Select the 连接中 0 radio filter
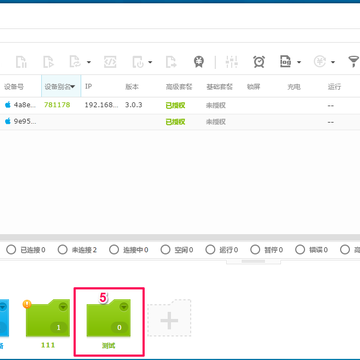The height and width of the screenshot is (360, 360). pyautogui.click(x=114, y=250)
